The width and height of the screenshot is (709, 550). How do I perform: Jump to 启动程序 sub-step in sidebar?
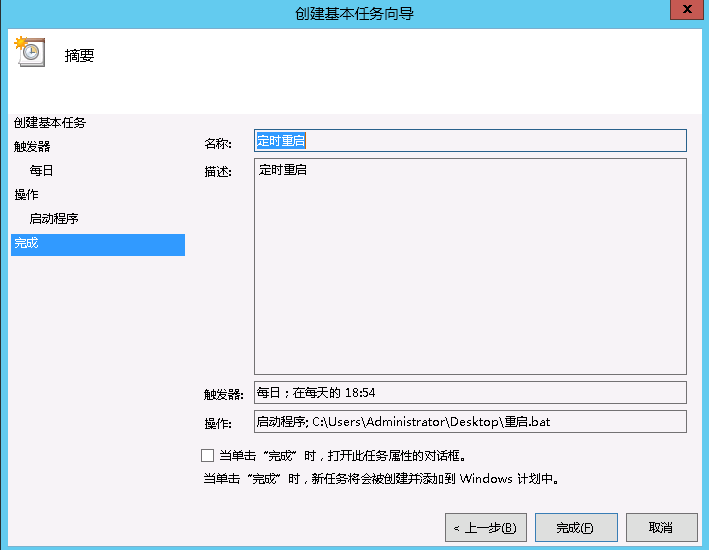(x=54, y=219)
